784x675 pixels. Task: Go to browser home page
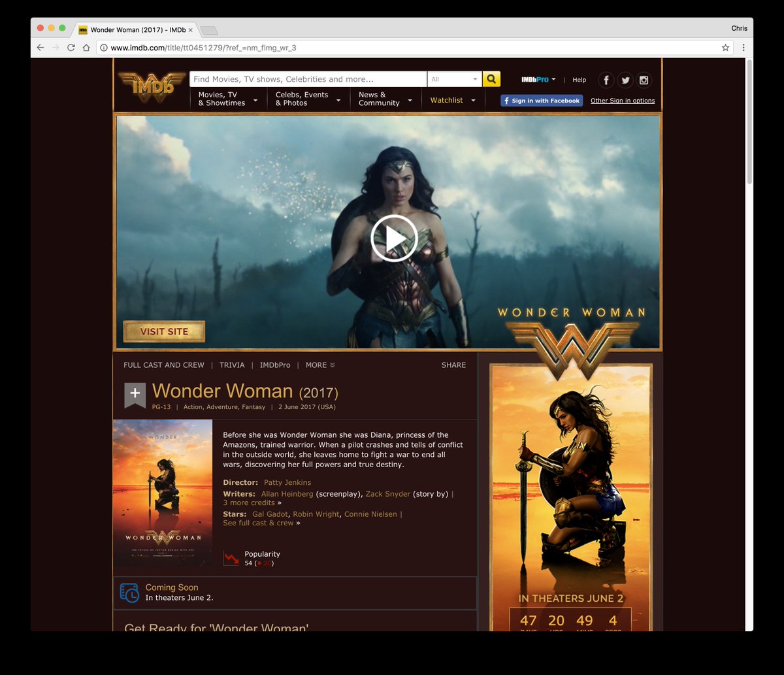(x=86, y=48)
